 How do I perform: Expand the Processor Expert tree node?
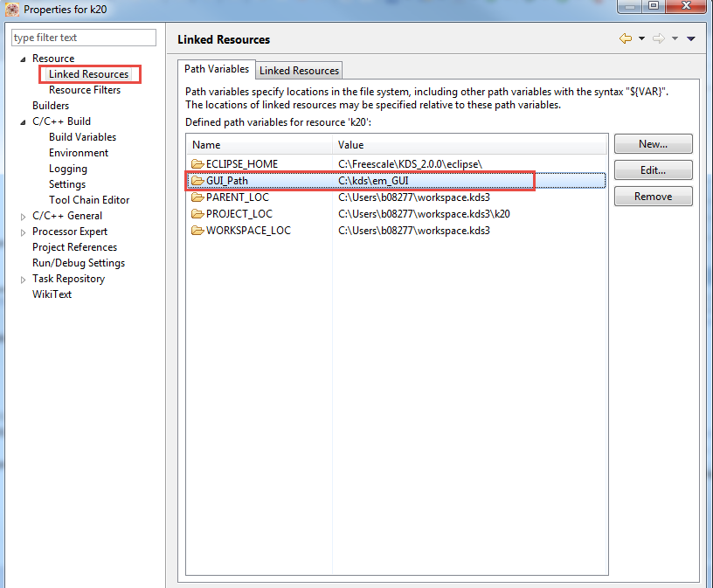(x=23, y=232)
